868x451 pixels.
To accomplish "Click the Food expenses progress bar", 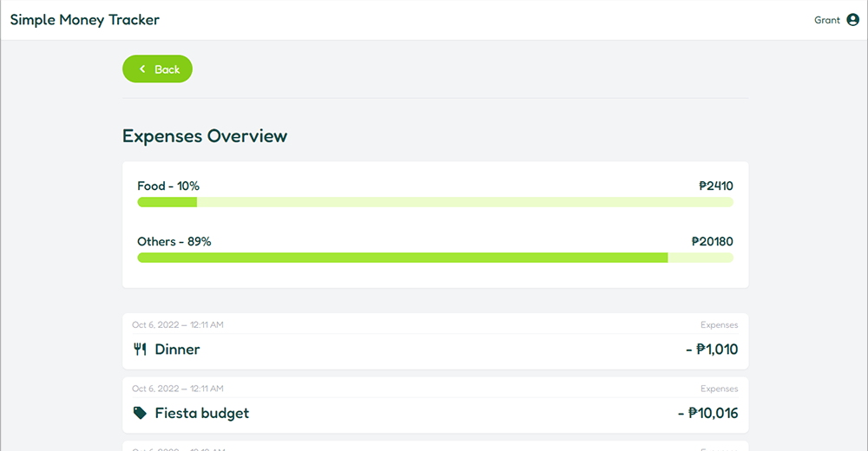I will pos(435,202).
